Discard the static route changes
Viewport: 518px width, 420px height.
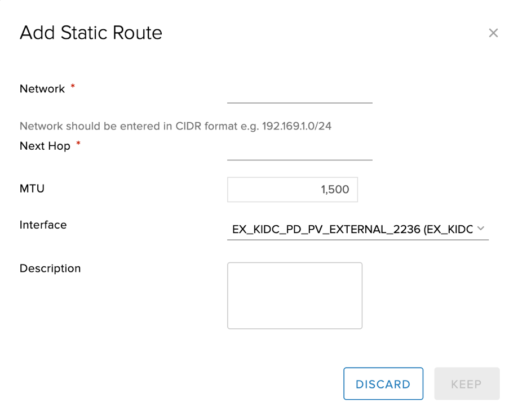(383, 383)
